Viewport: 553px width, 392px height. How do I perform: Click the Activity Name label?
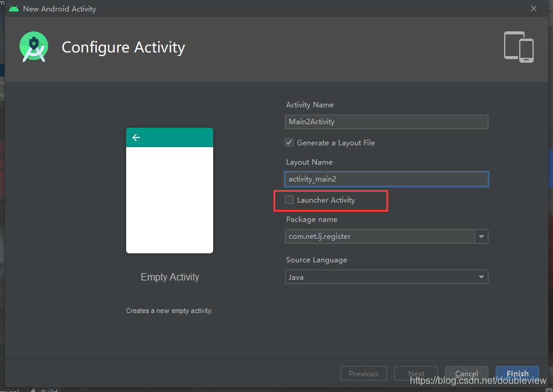(310, 105)
